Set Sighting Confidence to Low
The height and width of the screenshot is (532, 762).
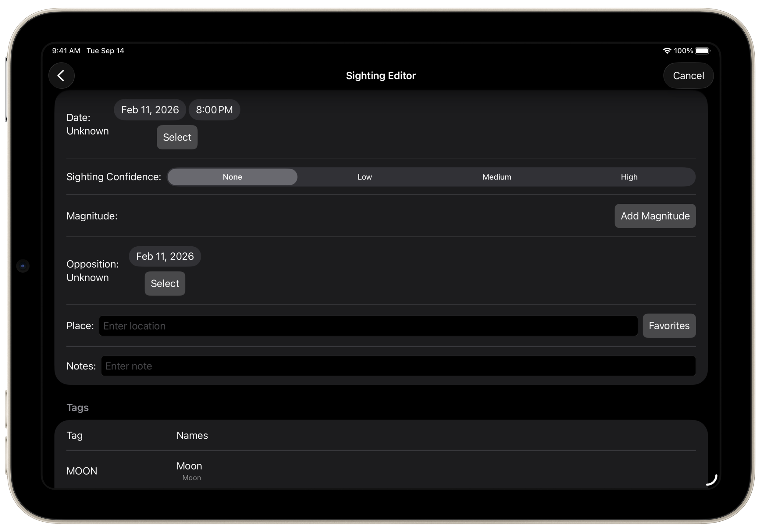point(365,177)
